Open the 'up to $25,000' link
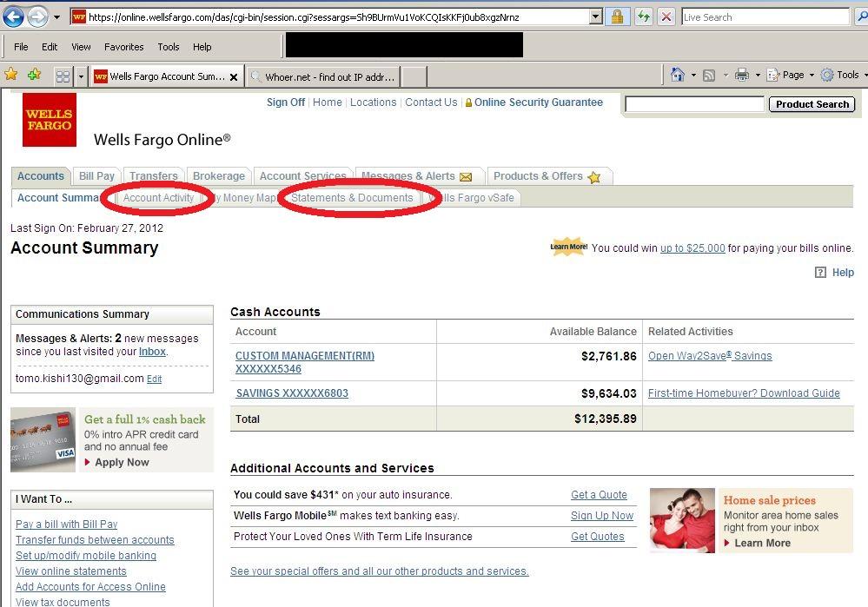This screenshot has height=607, width=868. 692,247
